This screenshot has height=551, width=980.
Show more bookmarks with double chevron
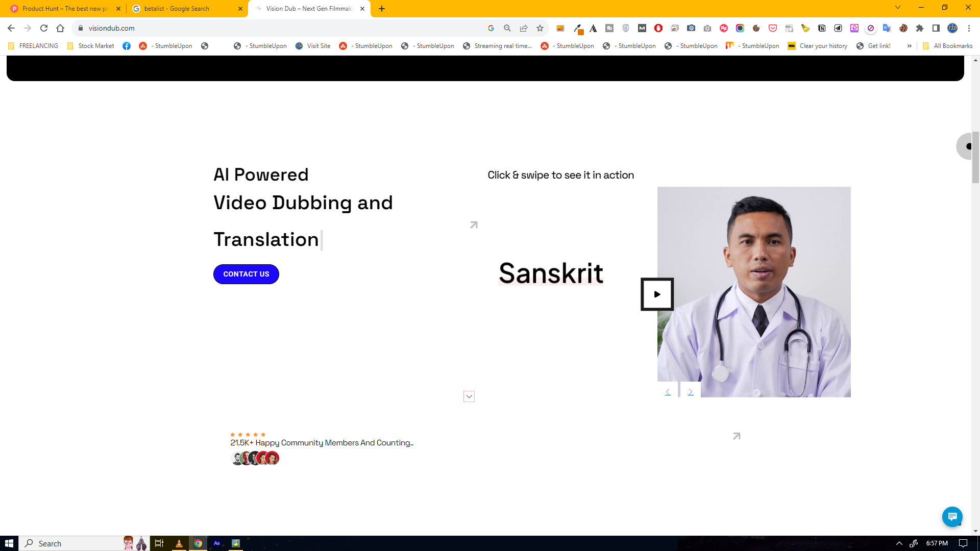point(909,46)
